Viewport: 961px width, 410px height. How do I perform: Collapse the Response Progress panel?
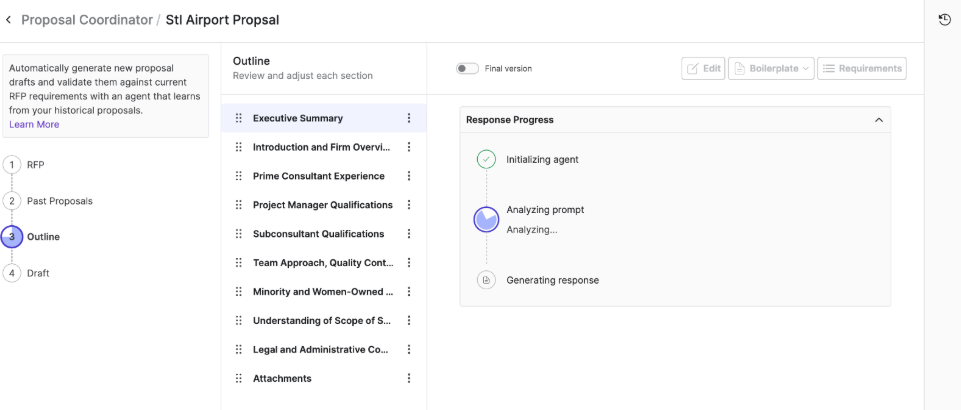click(879, 120)
